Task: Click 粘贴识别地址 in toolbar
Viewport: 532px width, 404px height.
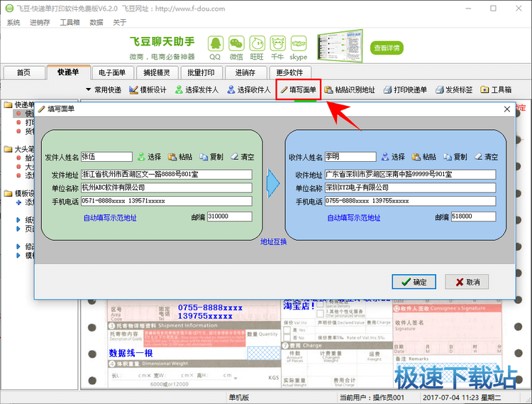Action: 350,89
